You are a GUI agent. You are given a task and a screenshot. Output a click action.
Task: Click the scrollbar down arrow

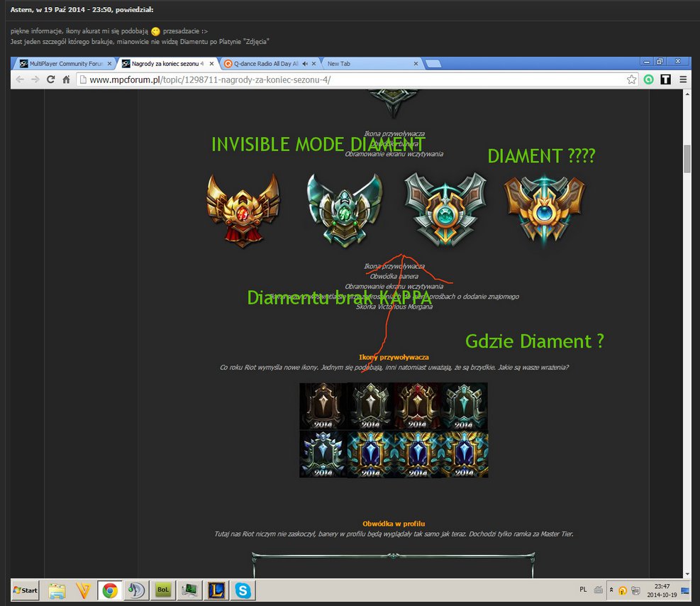[x=687, y=574]
